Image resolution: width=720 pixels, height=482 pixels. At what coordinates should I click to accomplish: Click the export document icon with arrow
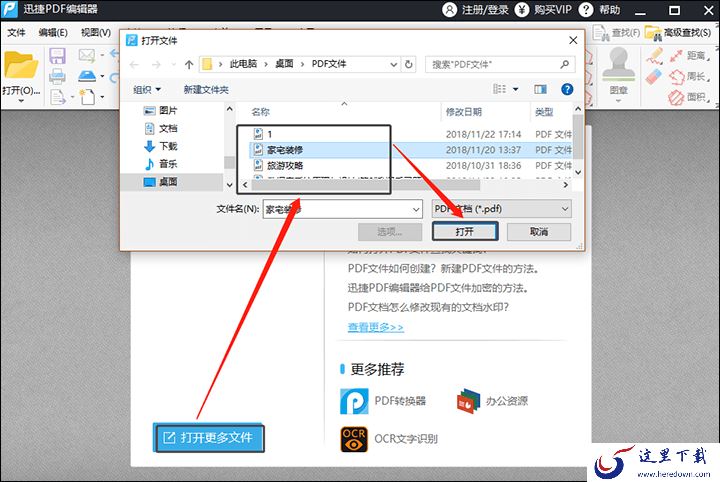click(58, 97)
